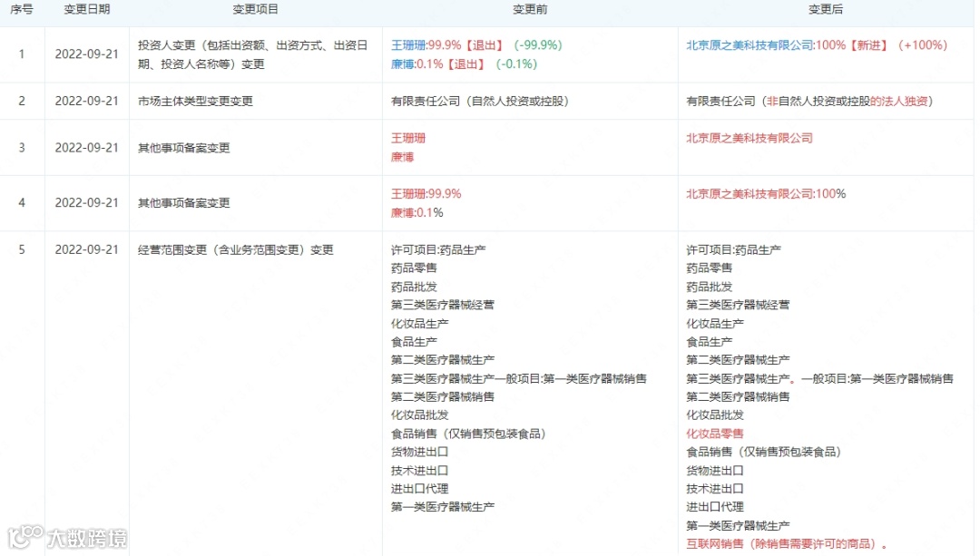Click the red 化妆品零售 added entry
Image resolution: width=980 pixels, height=556 pixels.
coord(715,434)
